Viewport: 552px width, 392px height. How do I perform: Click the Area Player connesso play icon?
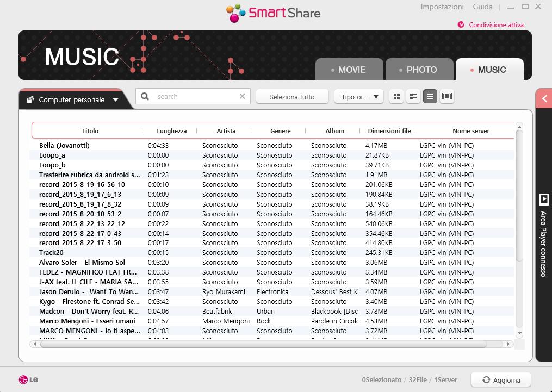[544, 199]
